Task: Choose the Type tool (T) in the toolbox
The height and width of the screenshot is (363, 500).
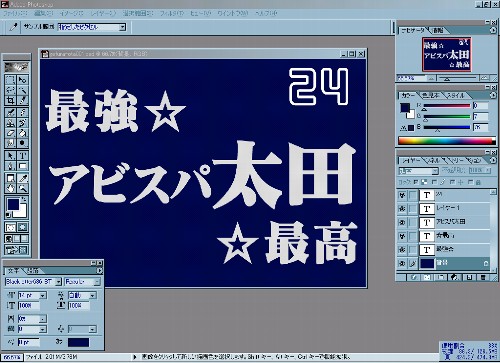Action: pyautogui.click(x=23, y=156)
